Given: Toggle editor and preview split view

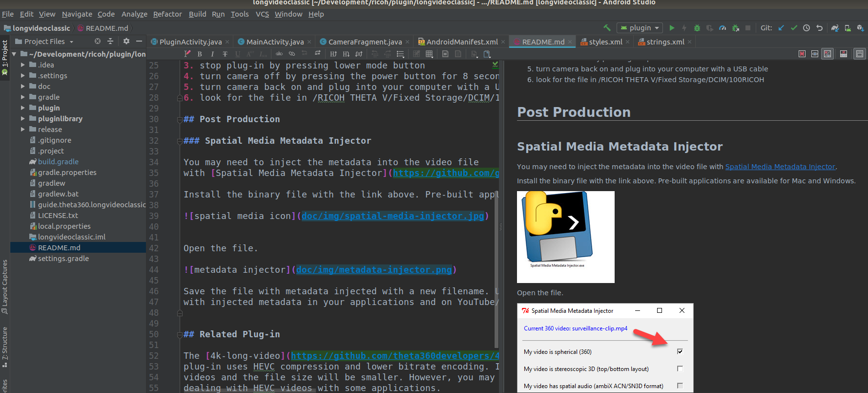Looking at the screenshot, I should [827, 54].
